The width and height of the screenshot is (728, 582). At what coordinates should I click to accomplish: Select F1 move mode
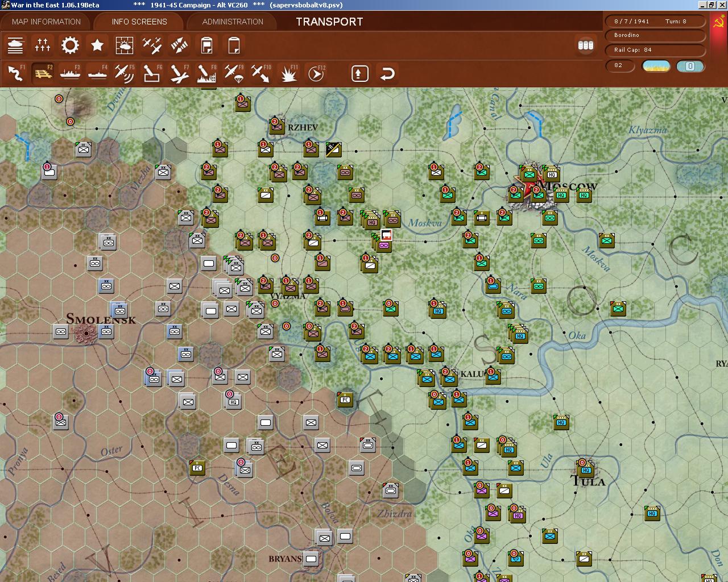15,73
